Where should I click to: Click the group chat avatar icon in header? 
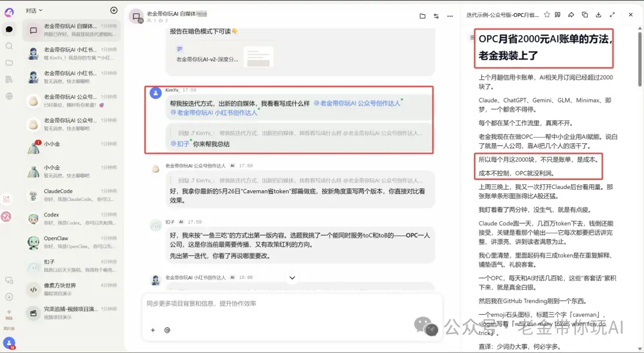pos(136,17)
